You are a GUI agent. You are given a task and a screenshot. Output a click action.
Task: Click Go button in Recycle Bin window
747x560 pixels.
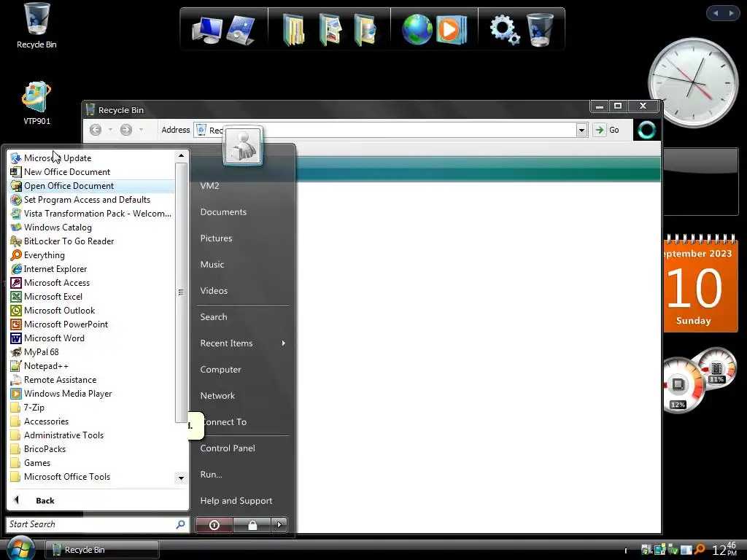pos(608,130)
